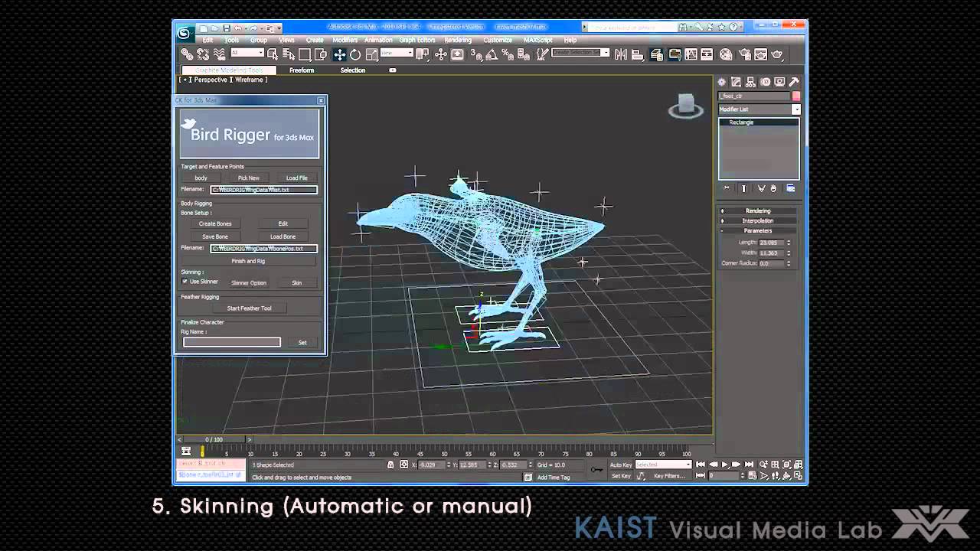Open the Material Editor sphere icon
The image size is (980, 551).
coord(726,54)
